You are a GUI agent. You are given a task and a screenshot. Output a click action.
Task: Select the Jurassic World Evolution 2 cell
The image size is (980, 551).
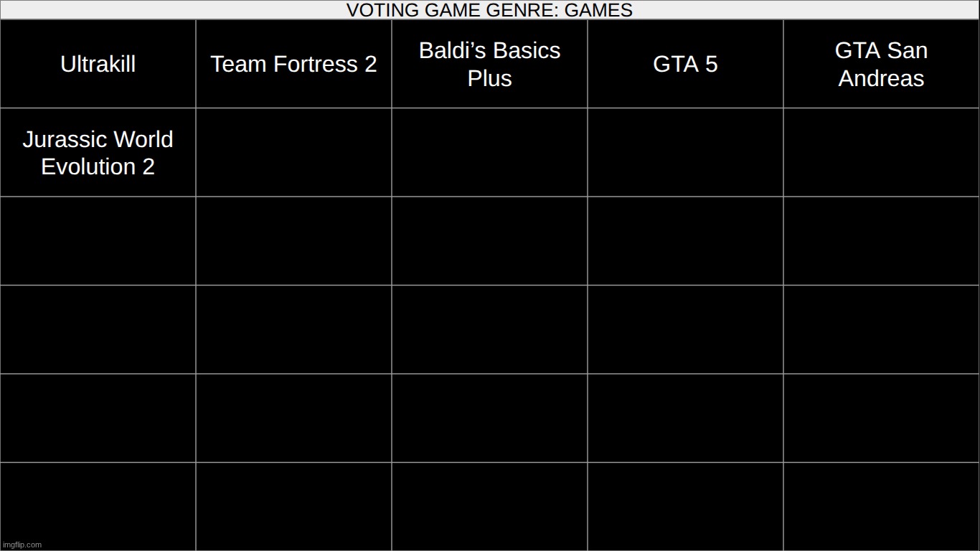(98, 153)
